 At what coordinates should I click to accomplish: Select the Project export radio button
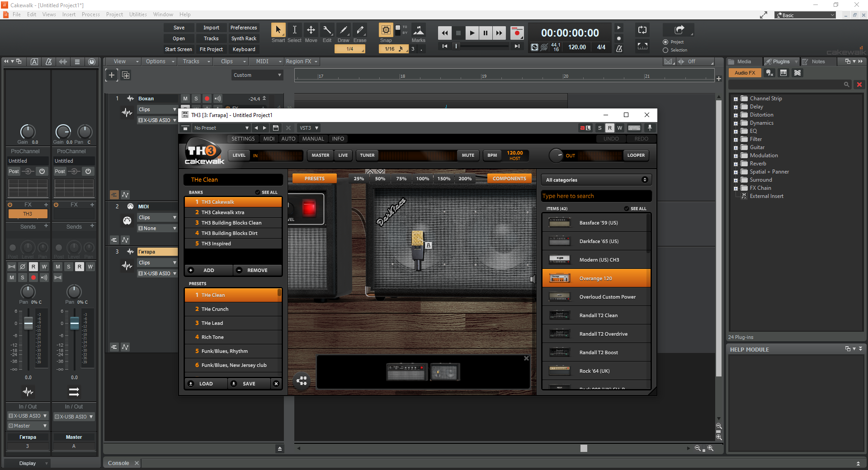665,42
